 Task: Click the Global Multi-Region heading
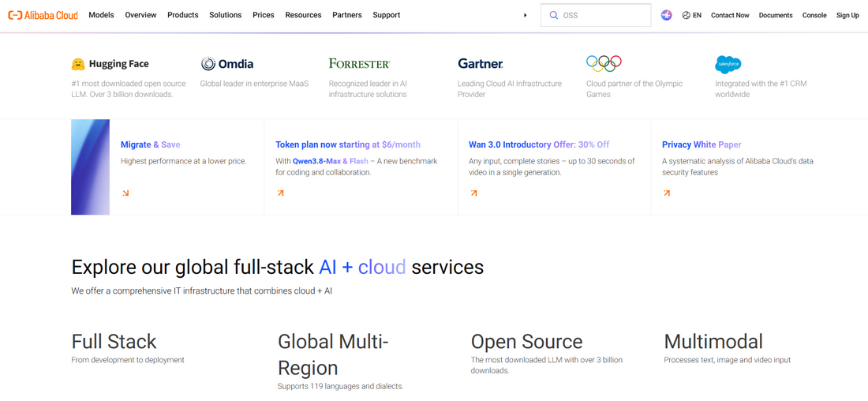(333, 354)
